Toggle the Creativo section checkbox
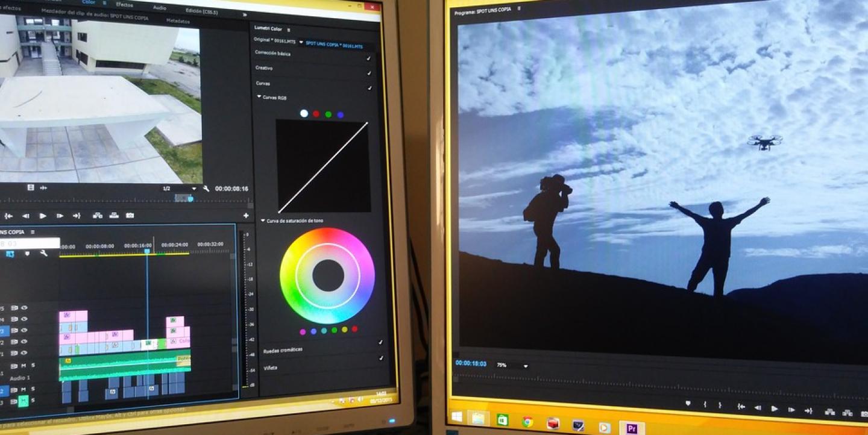The height and width of the screenshot is (435, 868). (x=368, y=73)
